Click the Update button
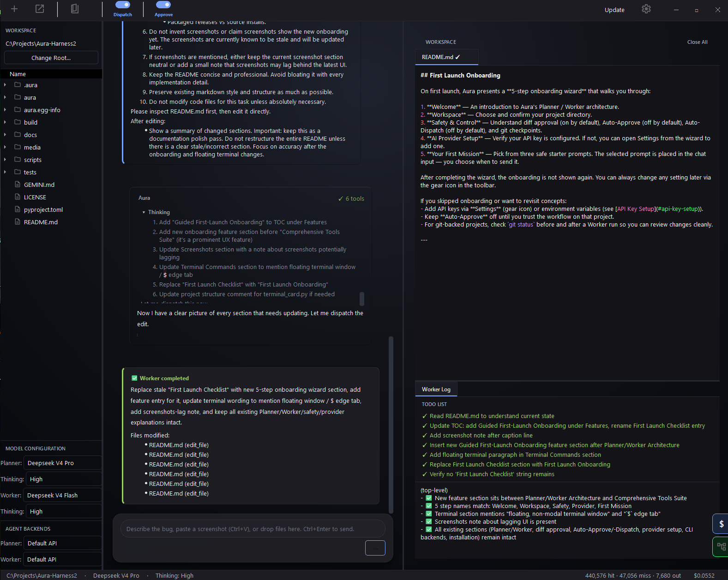Screen dimensions: 728x580 click(x=614, y=10)
